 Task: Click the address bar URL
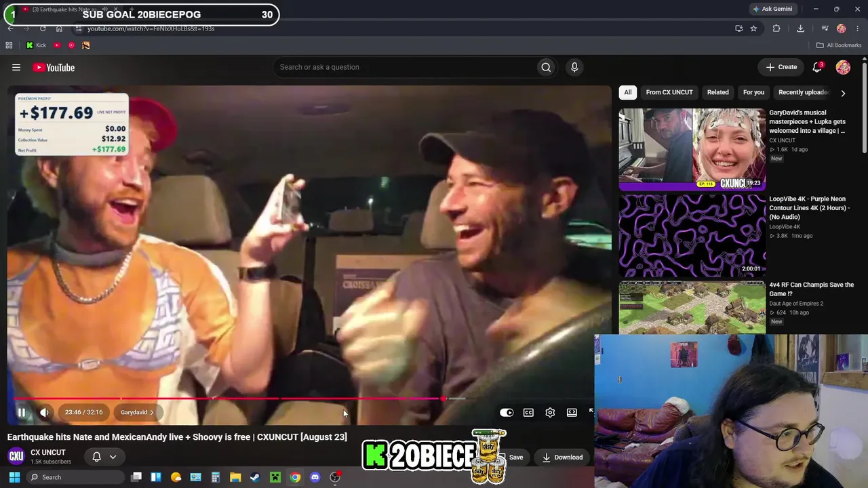click(x=151, y=28)
